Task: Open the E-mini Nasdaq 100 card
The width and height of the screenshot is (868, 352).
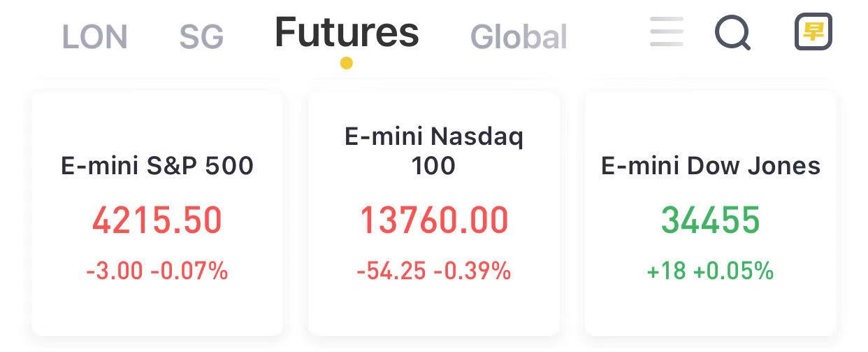Action: click(434, 213)
